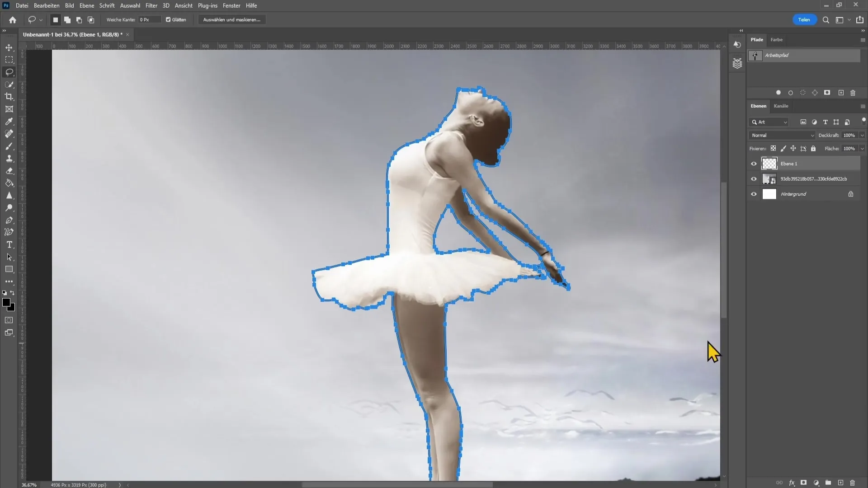
Task: Select the Clone Stamp tool
Action: tap(9, 159)
